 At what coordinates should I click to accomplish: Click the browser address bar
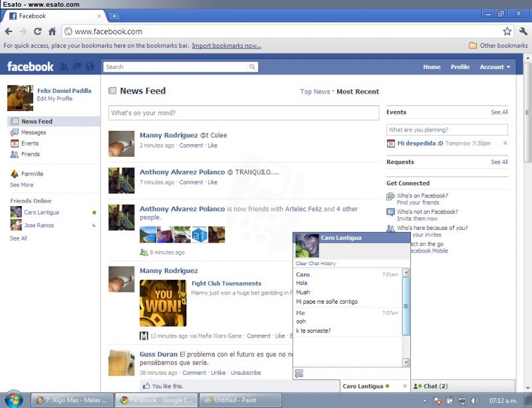pos(287,31)
